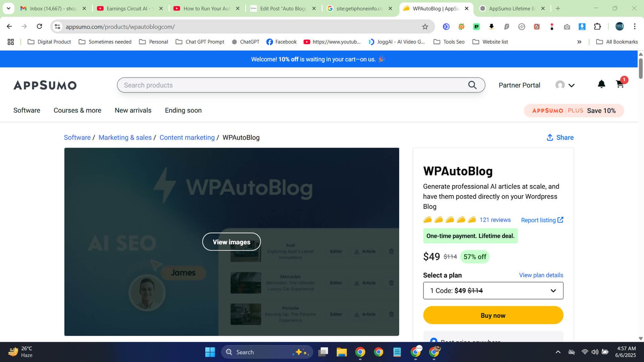Go to New arrivals
This screenshot has height=362, width=644.
coord(133,110)
